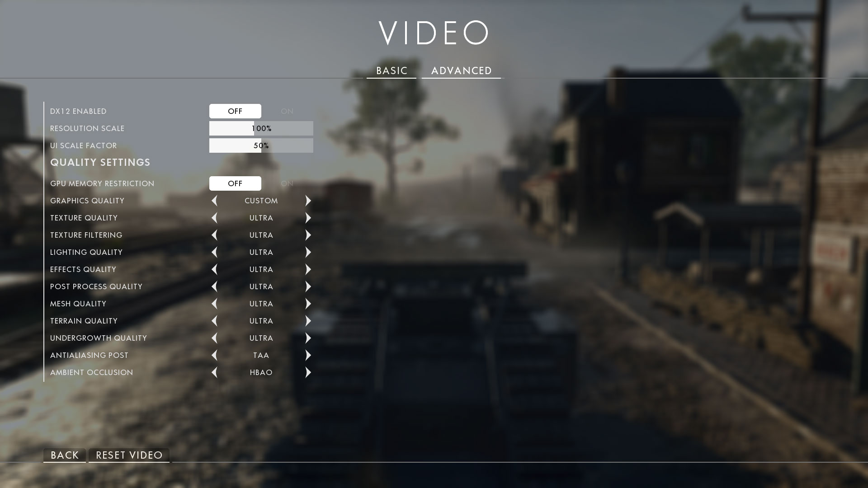Click the RESET VIDEO button

pyautogui.click(x=129, y=455)
